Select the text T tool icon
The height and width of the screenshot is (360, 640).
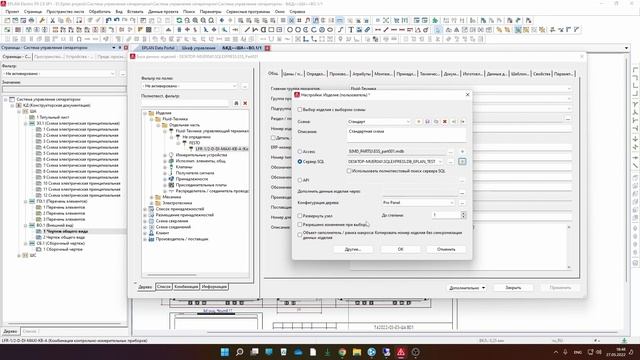(x=351, y=30)
